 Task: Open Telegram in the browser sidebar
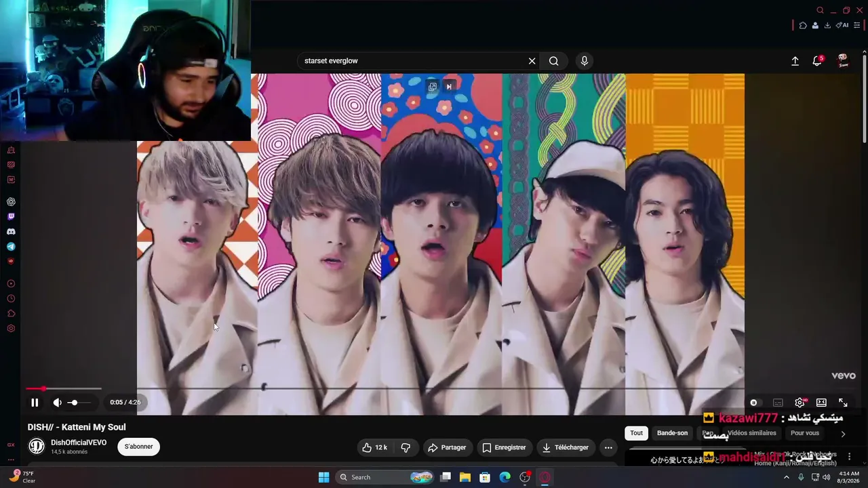click(11, 247)
